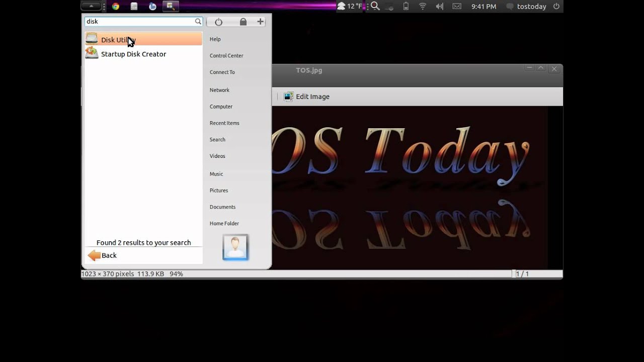
Task: Click the 94% zoom status value
Action: 176,274
